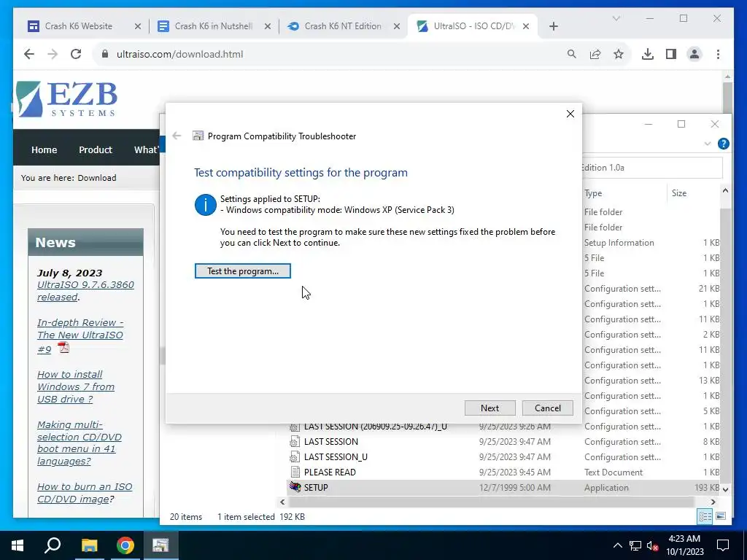This screenshot has width=747, height=560.
Task: Cancel the Program Compatibility Troubleshooter
Action: (547, 408)
